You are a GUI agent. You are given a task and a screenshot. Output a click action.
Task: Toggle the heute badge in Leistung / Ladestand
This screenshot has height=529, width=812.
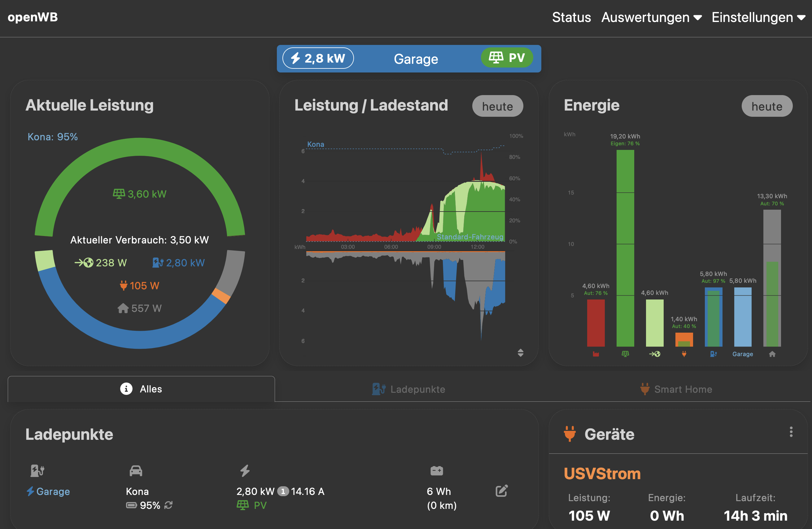point(497,106)
